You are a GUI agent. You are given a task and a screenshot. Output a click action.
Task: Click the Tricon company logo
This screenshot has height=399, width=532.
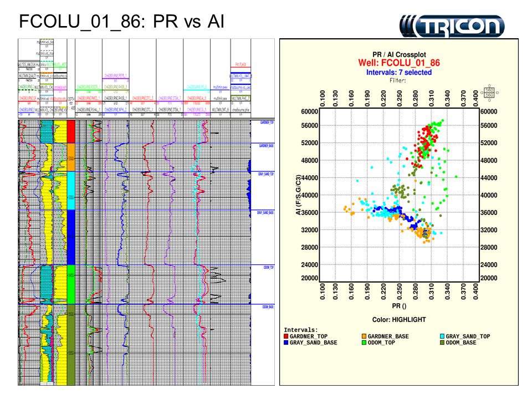click(452, 26)
